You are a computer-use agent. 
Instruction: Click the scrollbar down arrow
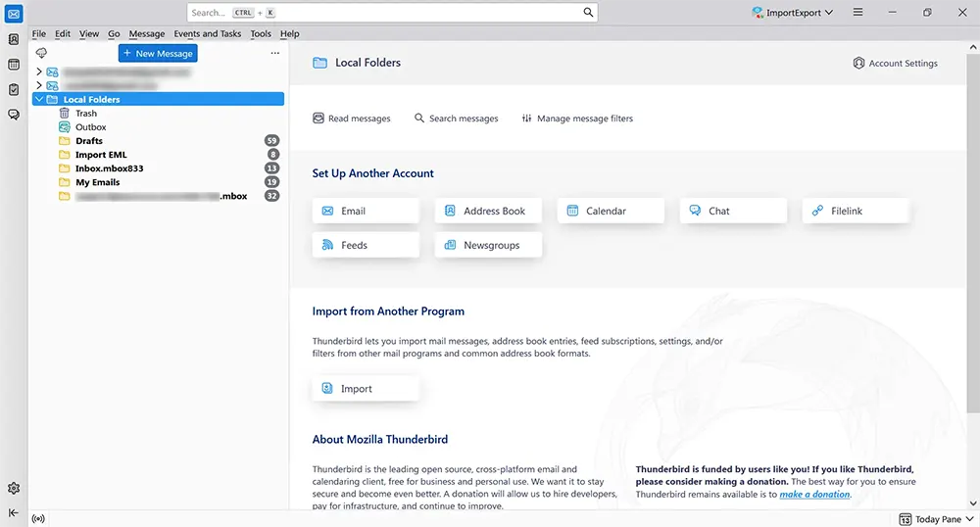pos(972,503)
